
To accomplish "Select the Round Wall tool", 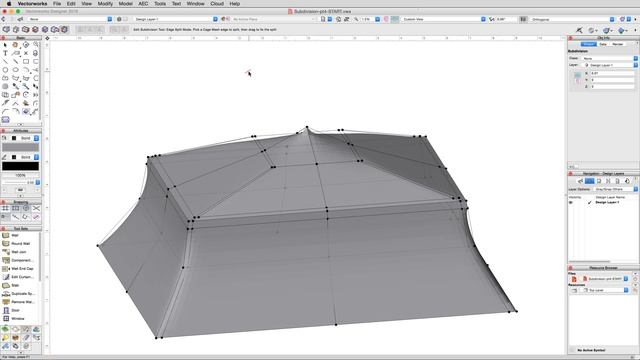I will click(x=20, y=244).
